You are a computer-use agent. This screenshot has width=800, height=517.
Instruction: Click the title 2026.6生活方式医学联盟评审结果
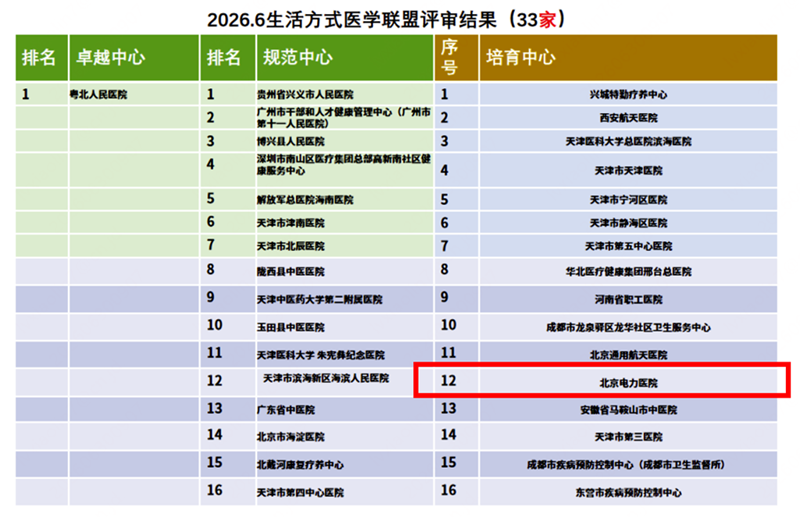click(x=352, y=20)
